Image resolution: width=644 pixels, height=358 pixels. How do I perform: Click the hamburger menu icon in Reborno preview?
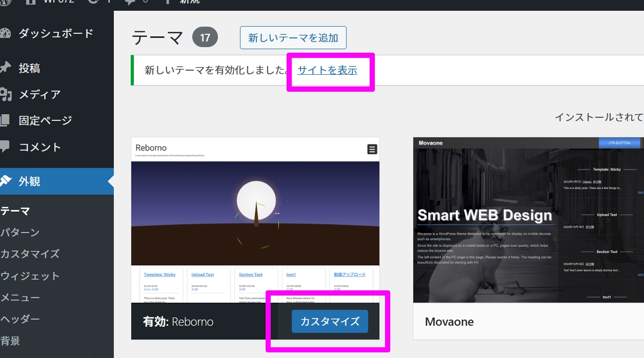(372, 149)
